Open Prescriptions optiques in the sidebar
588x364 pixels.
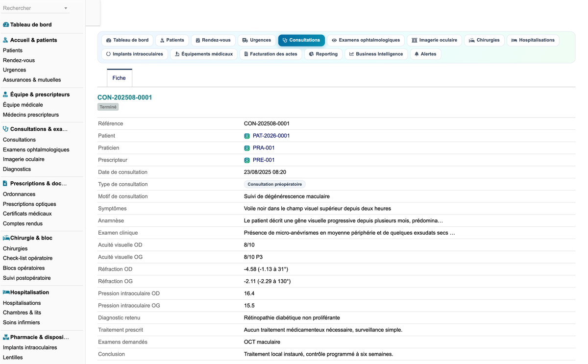(29, 204)
